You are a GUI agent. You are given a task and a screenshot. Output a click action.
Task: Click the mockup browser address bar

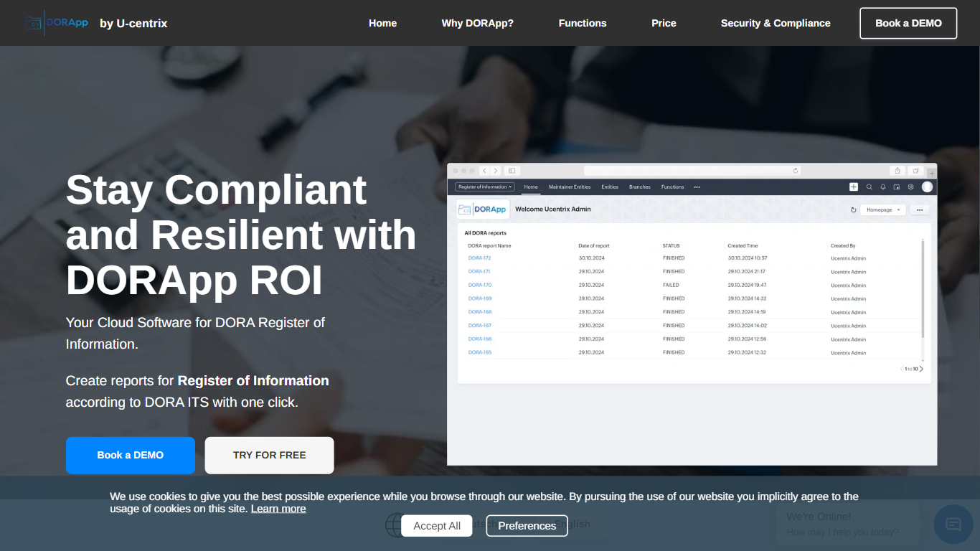pos(692,171)
